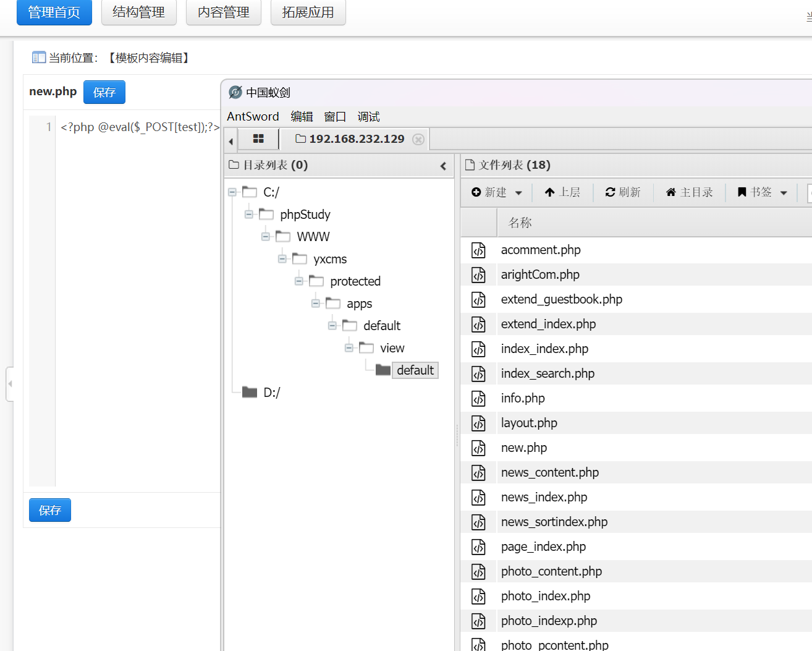
Task: Click file icon of layout.php
Action: click(479, 423)
